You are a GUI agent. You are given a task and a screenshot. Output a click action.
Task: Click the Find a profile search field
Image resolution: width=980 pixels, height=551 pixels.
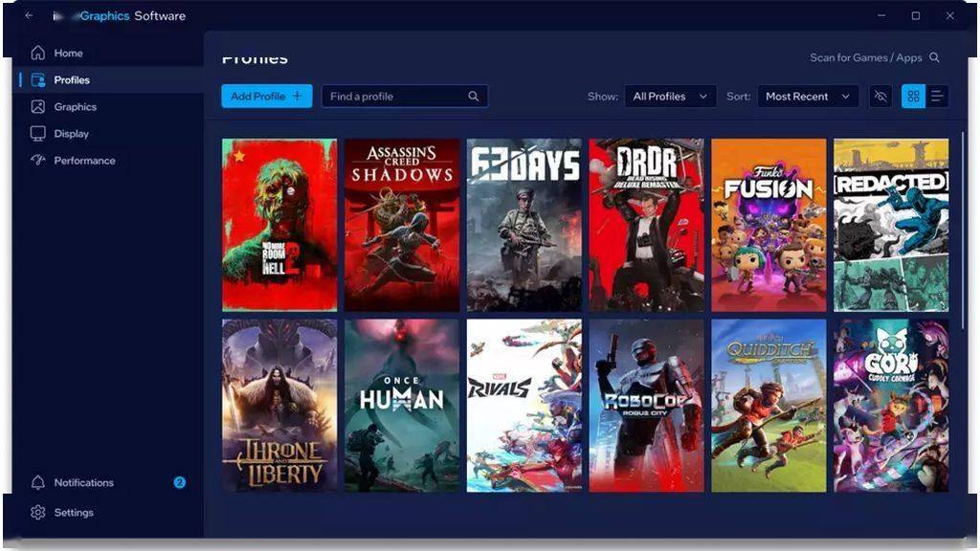[x=405, y=97]
